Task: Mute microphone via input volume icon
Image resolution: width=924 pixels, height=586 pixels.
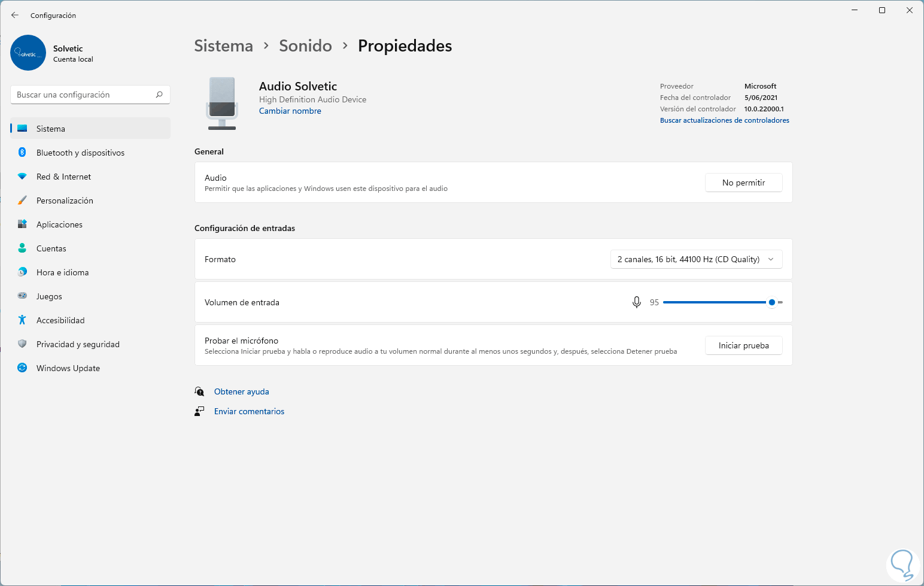Action: point(636,302)
